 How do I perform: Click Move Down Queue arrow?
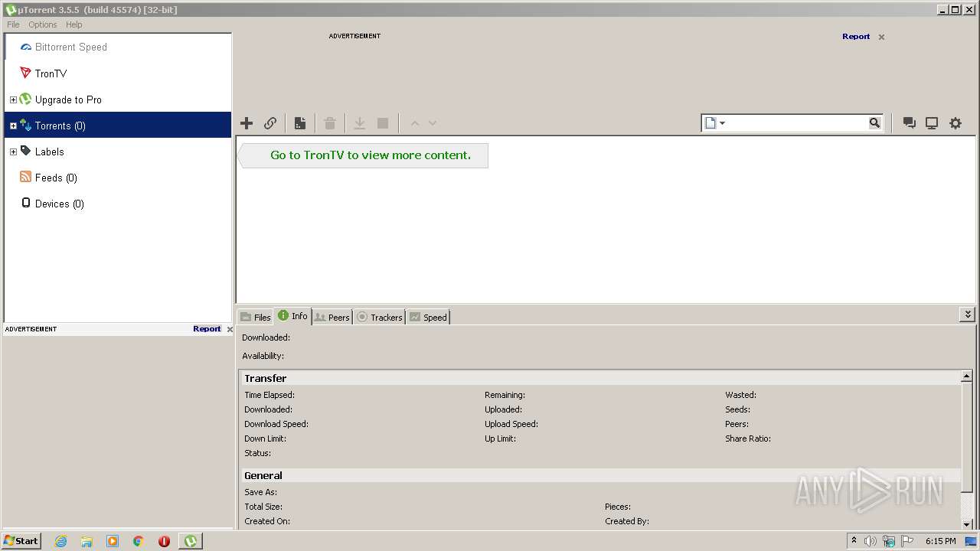coord(433,123)
